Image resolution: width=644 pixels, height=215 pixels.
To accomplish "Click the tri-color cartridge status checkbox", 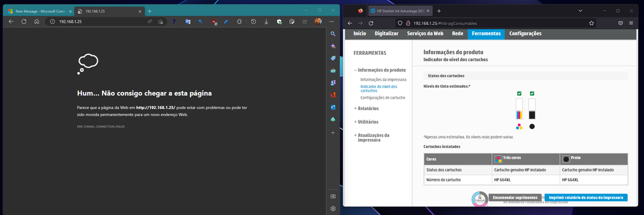I will (x=519, y=94).
